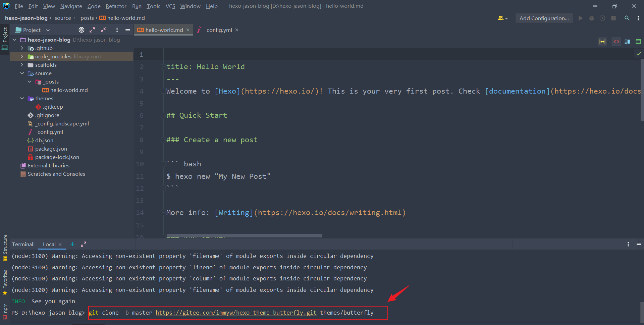This screenshot has width=644, height=325.
Task: Select package.json file
Action: [x=47, y=149]
